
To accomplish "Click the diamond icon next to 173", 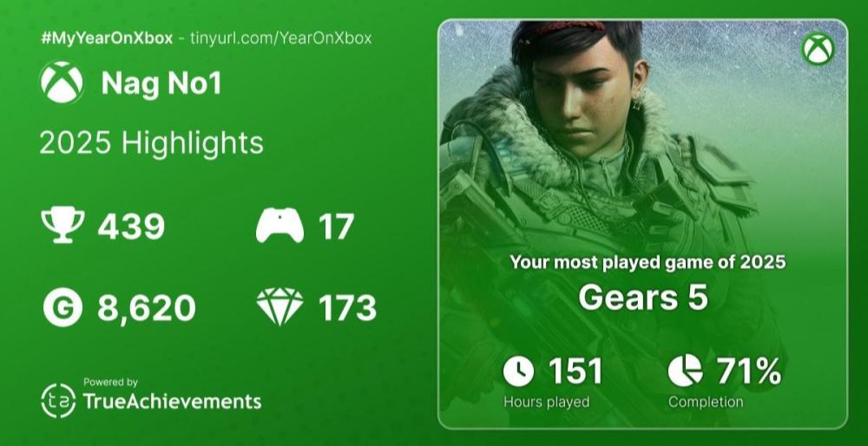I will (279, 307).
